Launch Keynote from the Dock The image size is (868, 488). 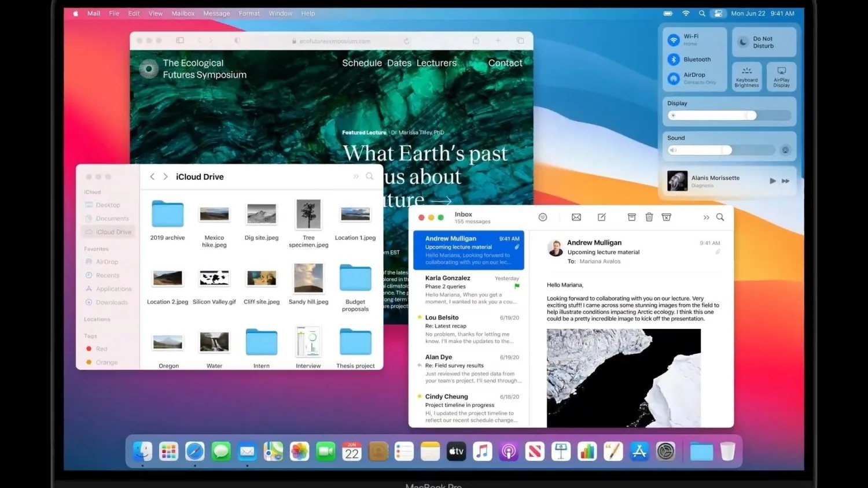pyautogui.click(x=561, y=451)
